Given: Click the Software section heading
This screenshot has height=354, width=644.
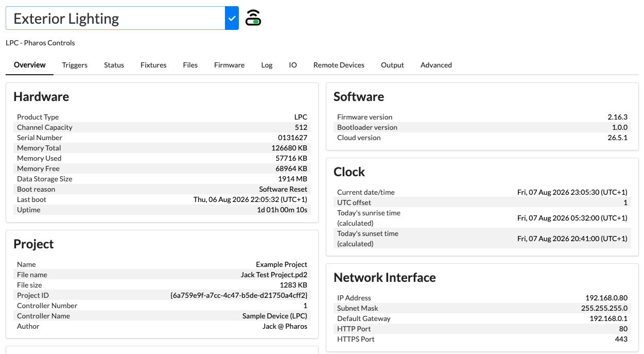Looking at the screenshot, I should click(359, 97).
